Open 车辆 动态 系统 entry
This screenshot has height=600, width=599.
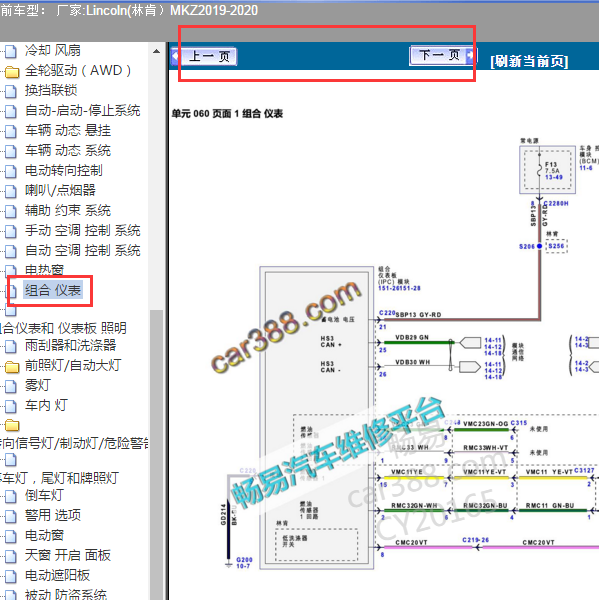[68, 150]
